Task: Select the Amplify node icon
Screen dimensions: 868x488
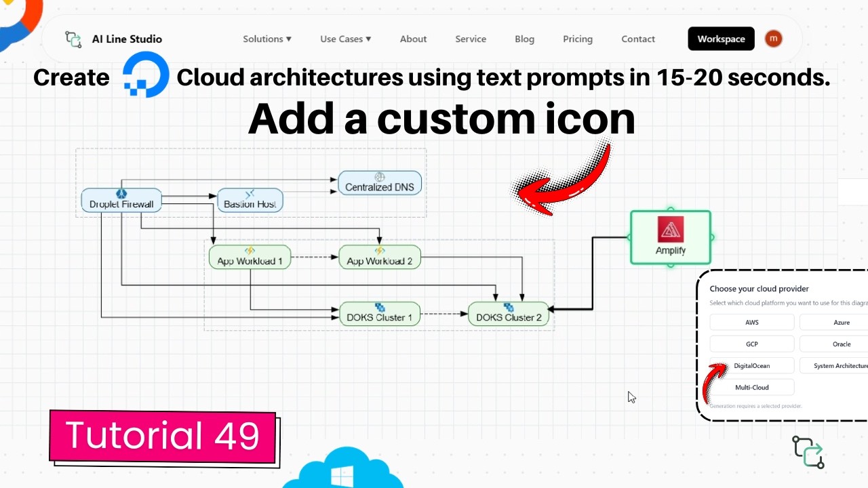Action: [671, 230]
